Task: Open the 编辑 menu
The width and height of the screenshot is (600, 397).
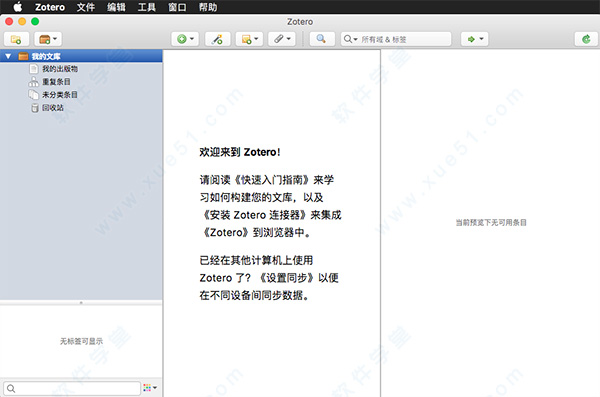Action: click(116, 7)
